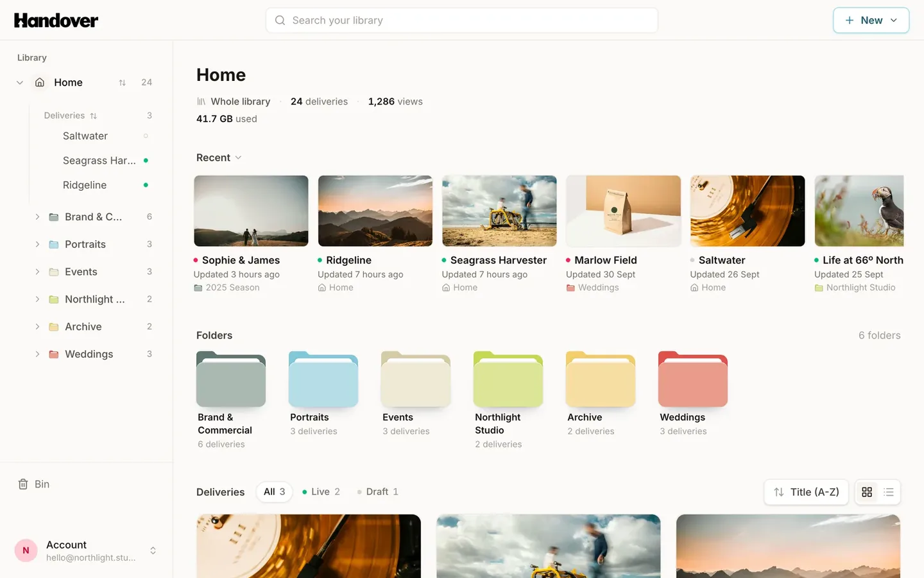
Task: Select Ridgeline in the sidebar deliveries
Action: click(85, 185)
